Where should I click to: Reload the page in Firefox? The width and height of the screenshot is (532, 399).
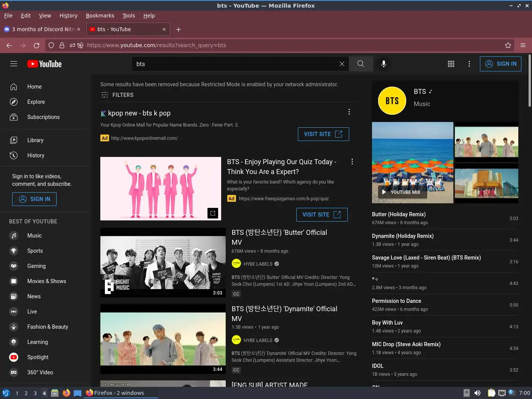click(x=36, y=45)
